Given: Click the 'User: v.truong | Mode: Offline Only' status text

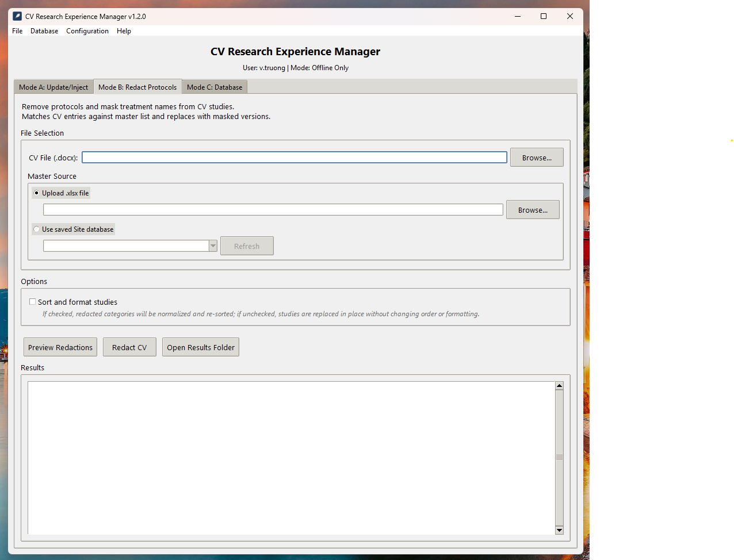Looking at the screenshot, I should [x=296, y=68].
